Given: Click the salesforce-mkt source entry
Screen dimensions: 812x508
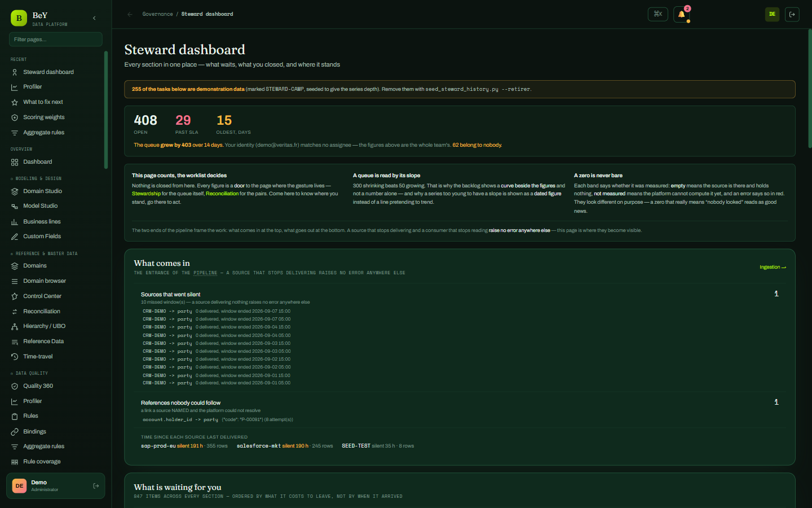Looking at the screenshot, I should [x=285, y=446].
